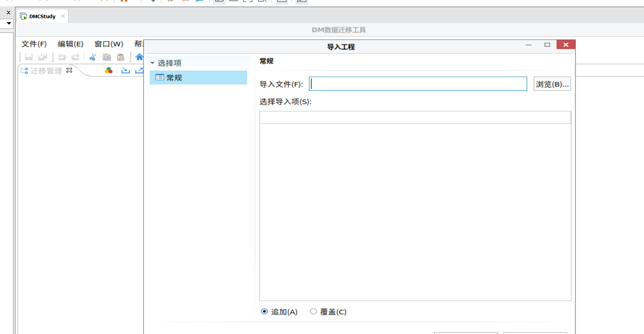This screenshot has height=334, width=644.
Task: Click the Save All icon in toolbar
Action: (x=42, y=57)
